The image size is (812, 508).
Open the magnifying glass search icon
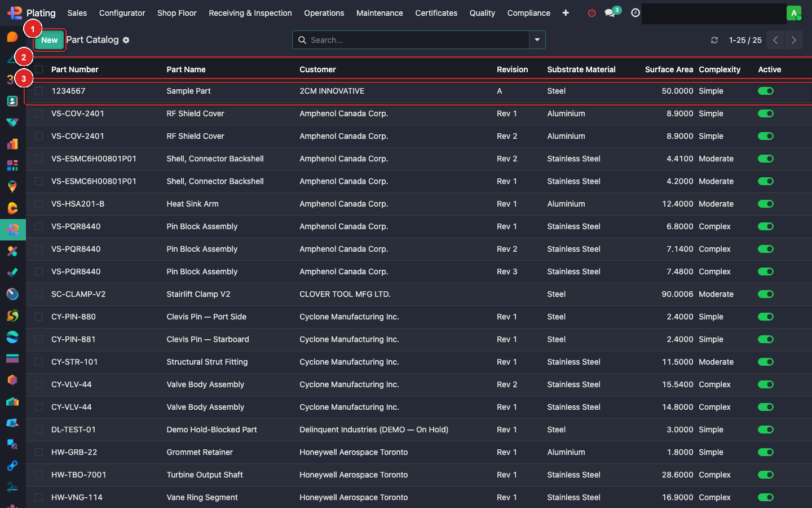(303, 40)
